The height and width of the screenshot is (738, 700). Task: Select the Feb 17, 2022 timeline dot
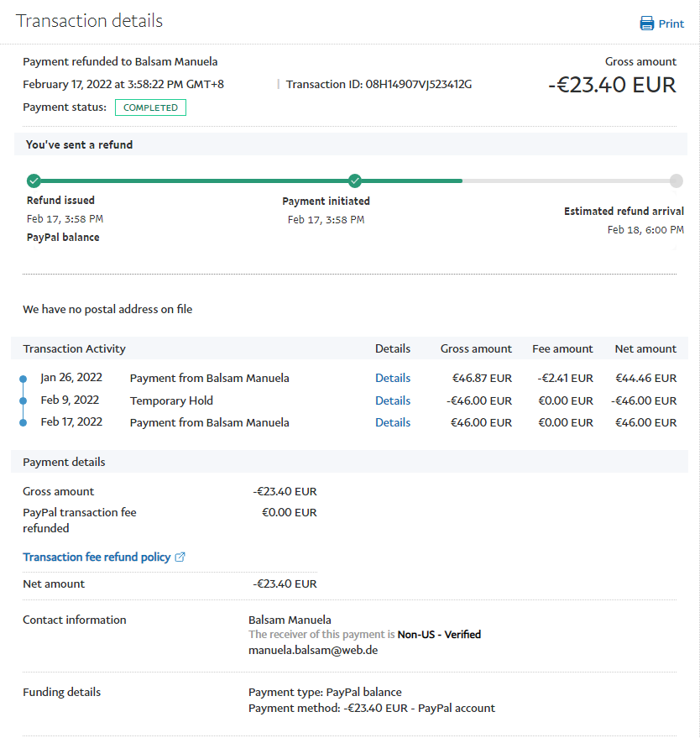[23, 423]
